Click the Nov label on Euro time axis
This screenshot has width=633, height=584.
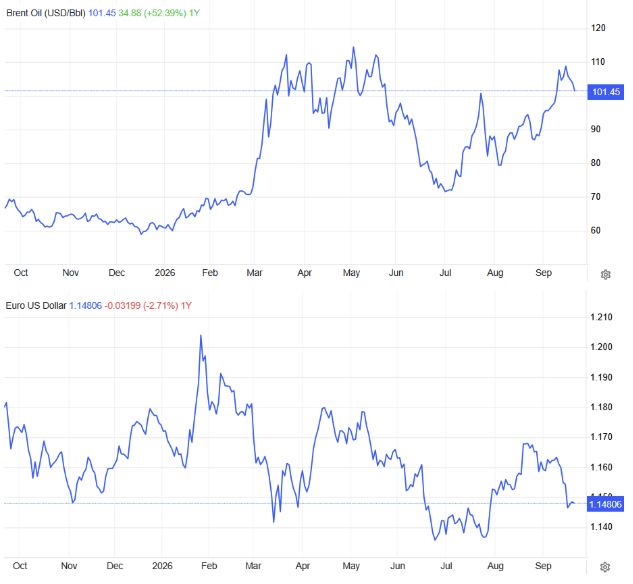69,566
